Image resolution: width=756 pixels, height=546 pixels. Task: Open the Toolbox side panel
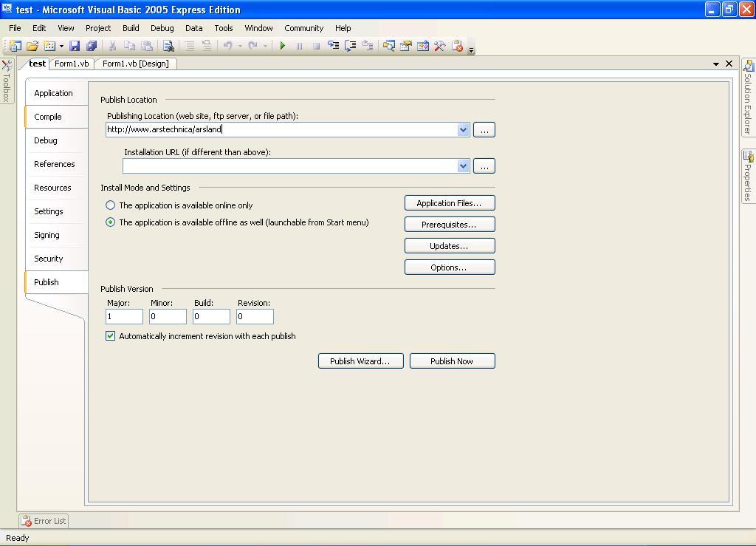pos(7,81)
